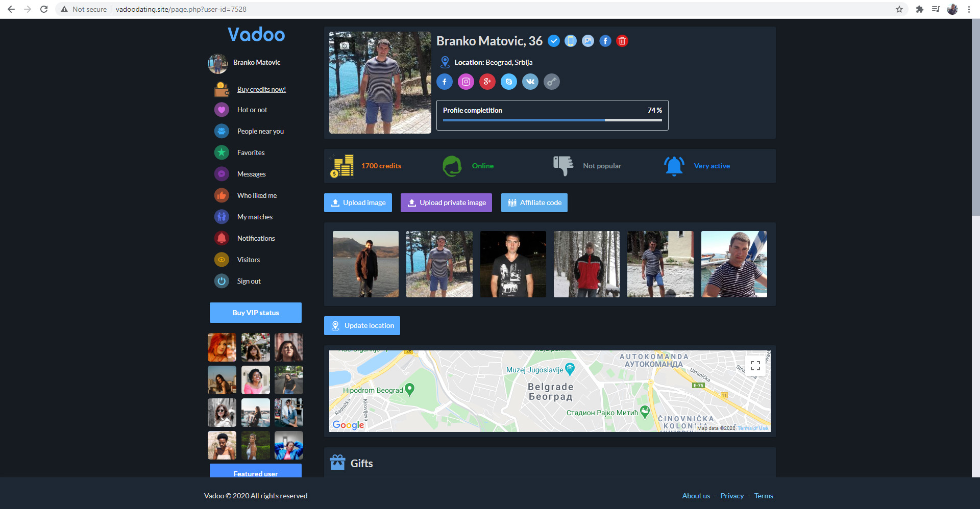
Task: Open the night photo with the black t-shirt
Action: coord(513,264)
